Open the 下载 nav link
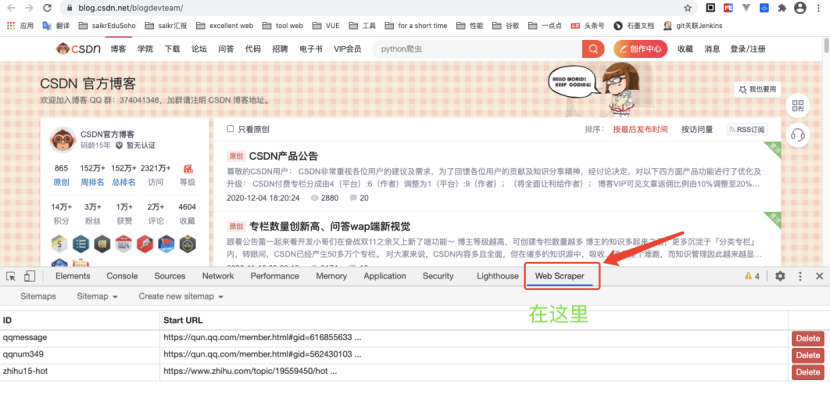This screenshot has height=416, width=830. point(172,49)
